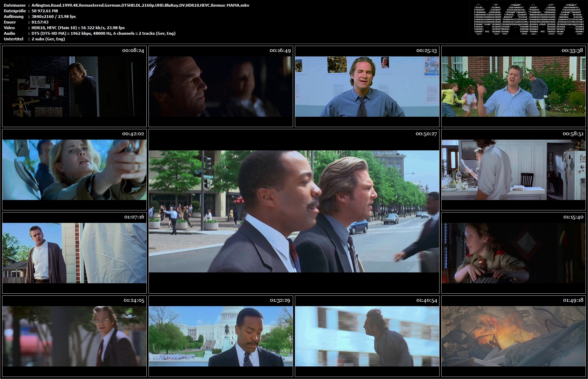Viewport: 588px width, 379px height.
Task: Open the white kitchen scene thumbnail
Action: (514, 170)
